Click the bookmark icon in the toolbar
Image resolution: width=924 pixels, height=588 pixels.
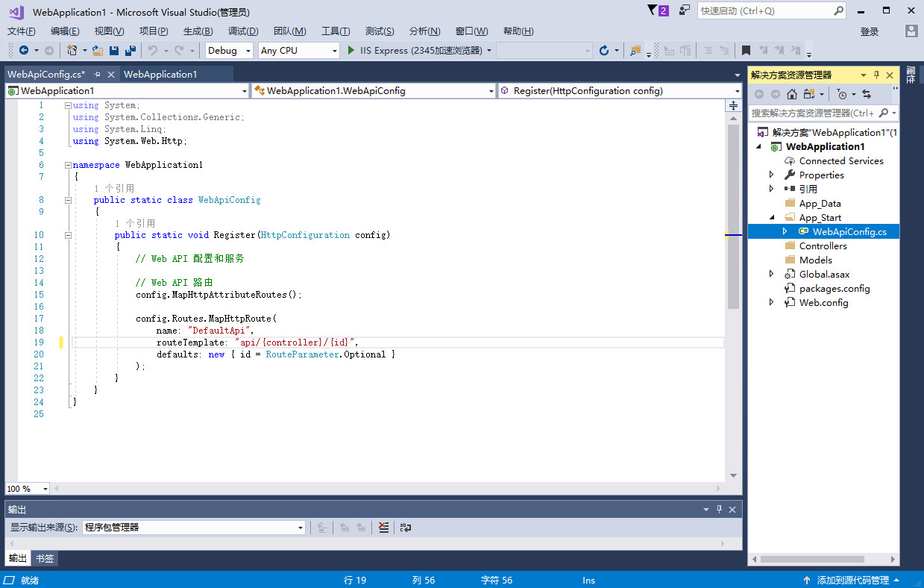tap(746, 51)
